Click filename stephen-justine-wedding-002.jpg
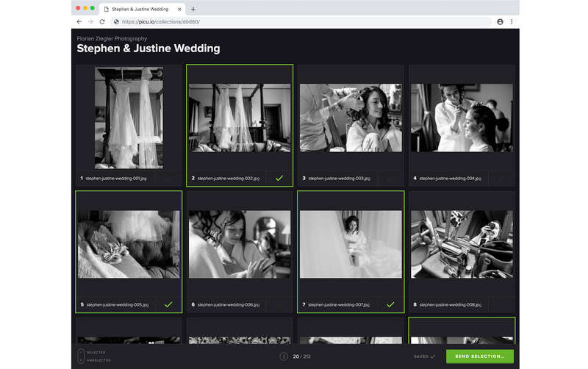This screenshot has height=369, width=588. pos(229,179)
